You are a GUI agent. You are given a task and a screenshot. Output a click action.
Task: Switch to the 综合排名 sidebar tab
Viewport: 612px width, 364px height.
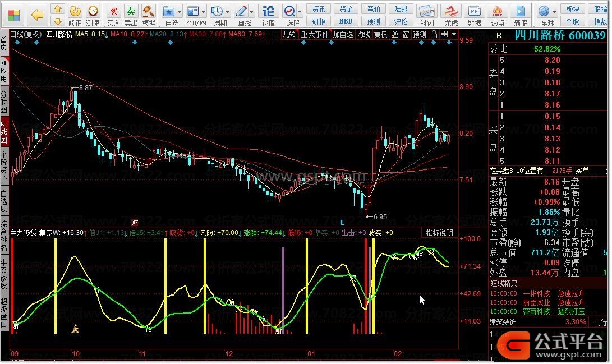pos(4,236)
